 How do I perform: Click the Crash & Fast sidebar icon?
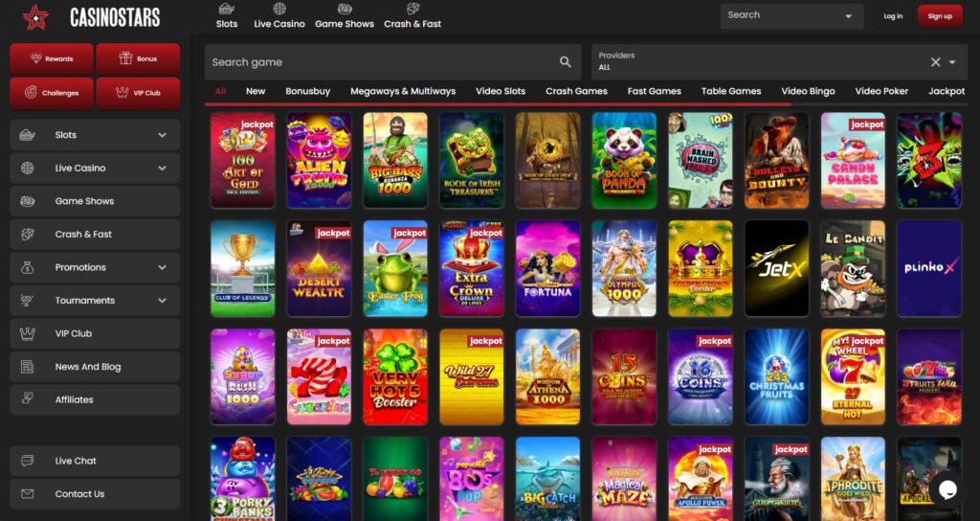(27, 235)
